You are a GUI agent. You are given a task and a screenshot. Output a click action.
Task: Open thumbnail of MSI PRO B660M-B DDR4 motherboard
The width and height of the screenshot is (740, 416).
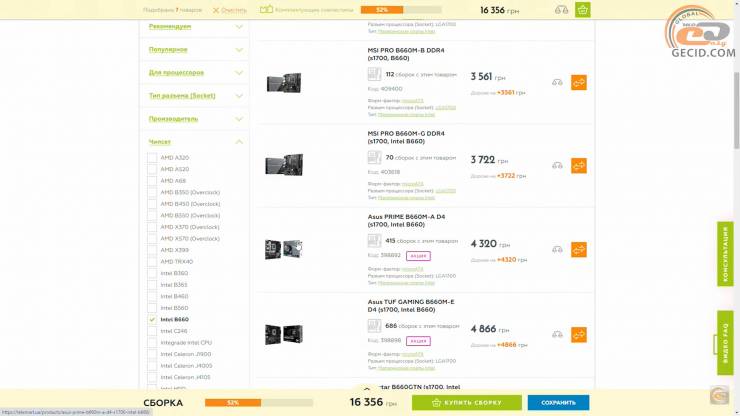284,83
